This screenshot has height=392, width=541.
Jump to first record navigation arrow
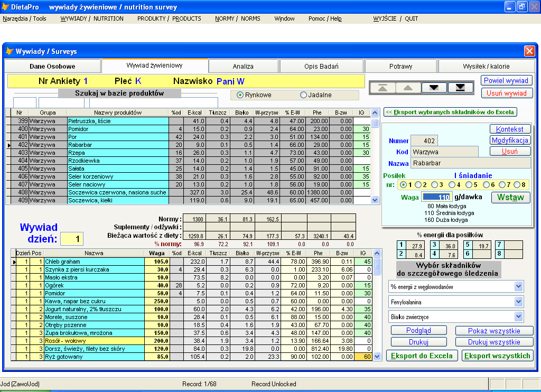point(383,88)
